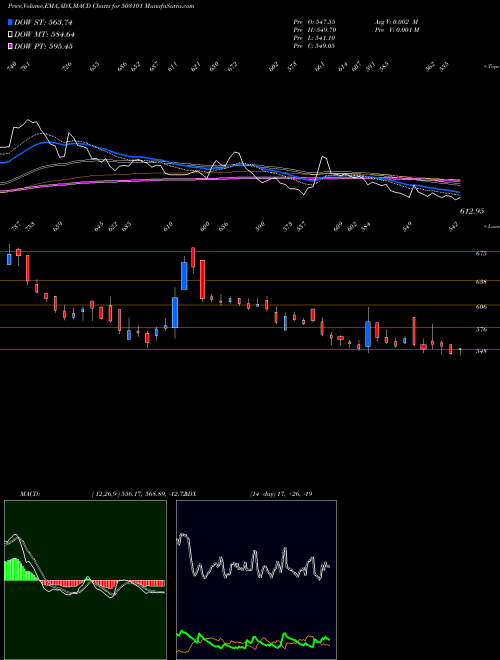The height and width of the screenshot is (660, 500).
Task: Click the 'Pre O: 547.35' open value
Action: tap(314, 22)
